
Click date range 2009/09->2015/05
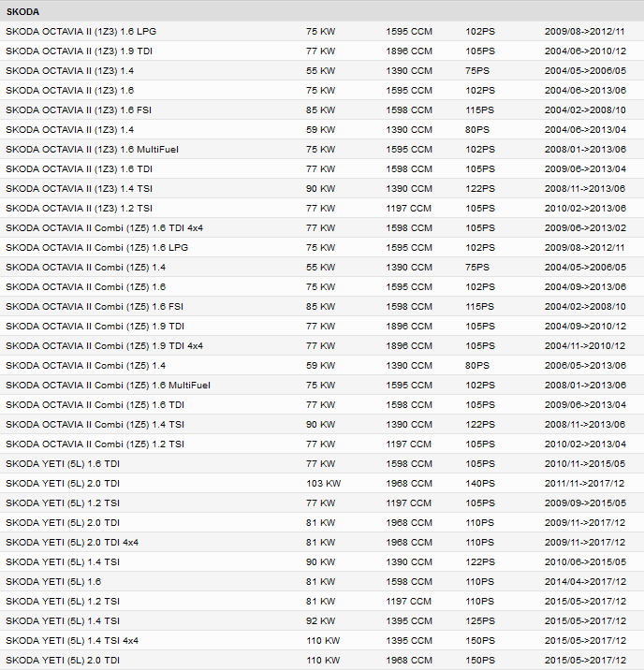(x=585, y=503)
